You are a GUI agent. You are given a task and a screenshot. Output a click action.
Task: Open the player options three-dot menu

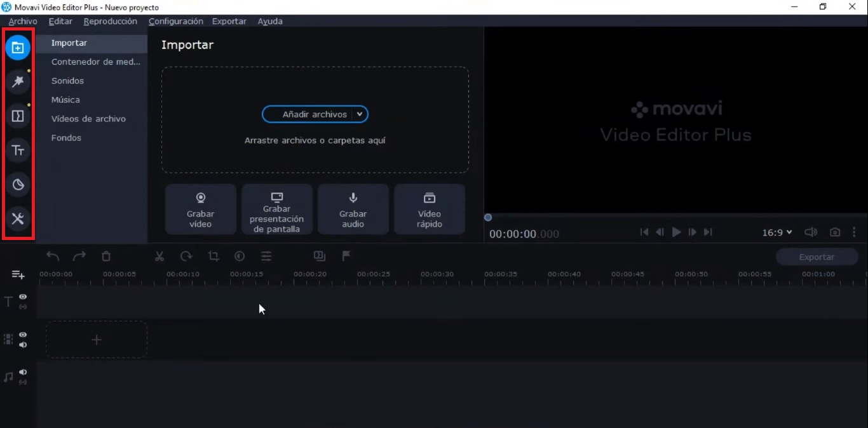pyautogui.click(x=854, y=232)
